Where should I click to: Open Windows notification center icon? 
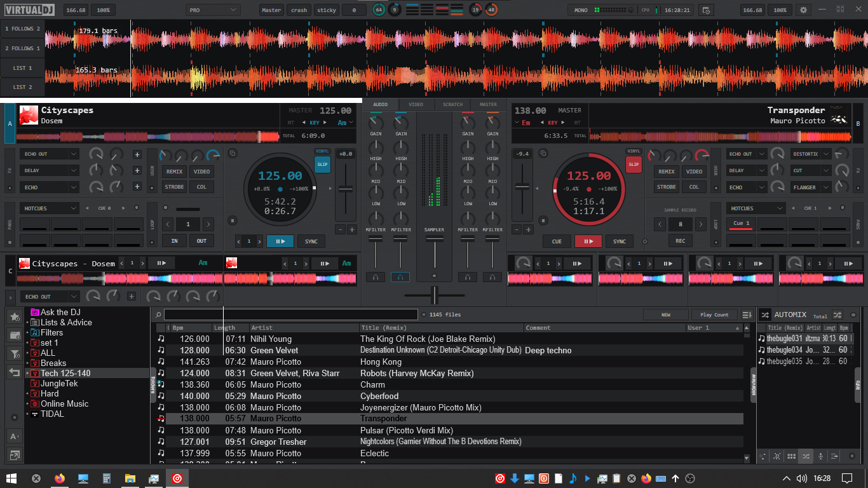[x=847, y=478]
